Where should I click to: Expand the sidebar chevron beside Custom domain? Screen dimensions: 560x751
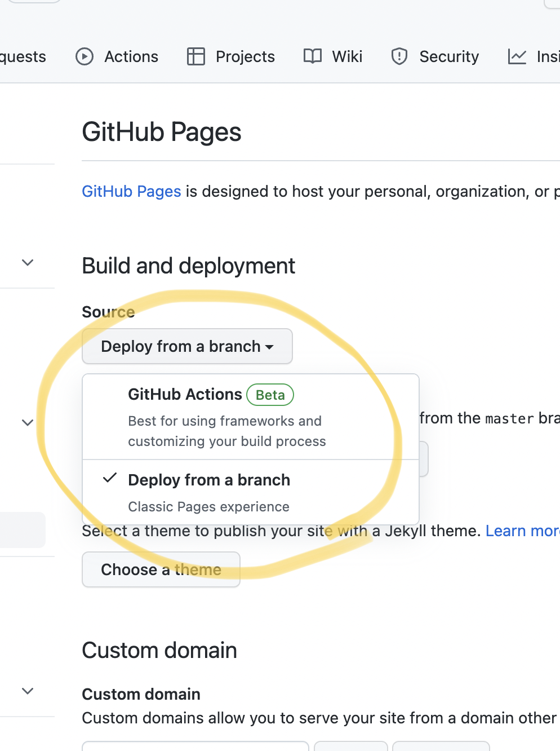click(28, 691)
